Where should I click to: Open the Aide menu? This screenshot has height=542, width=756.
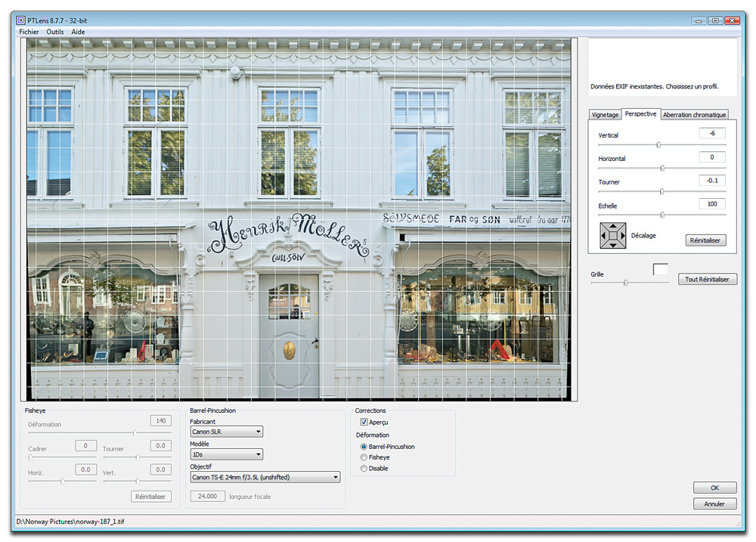click(x=78, y=32)
